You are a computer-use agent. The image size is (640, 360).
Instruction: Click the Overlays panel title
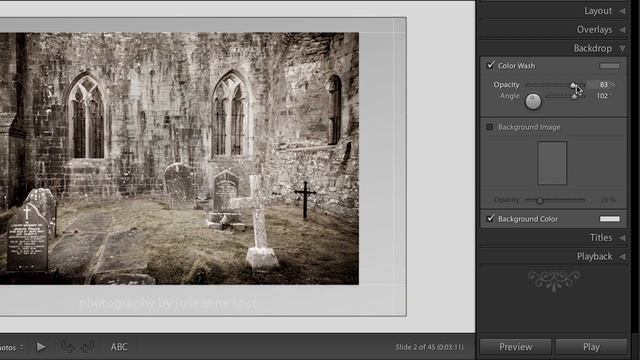(594, 30)
